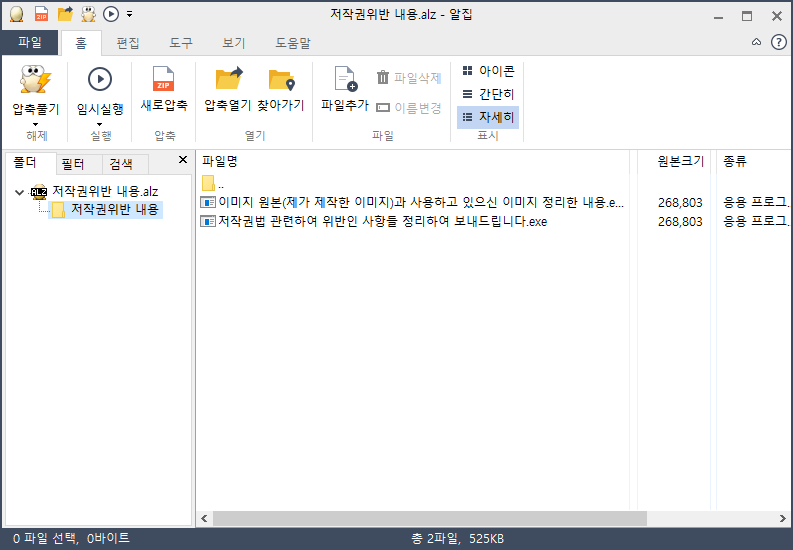The height and width of the screenshot is (550, 793).
Task: Switch to 간단히 simple list view
Action: click(488, 94)
